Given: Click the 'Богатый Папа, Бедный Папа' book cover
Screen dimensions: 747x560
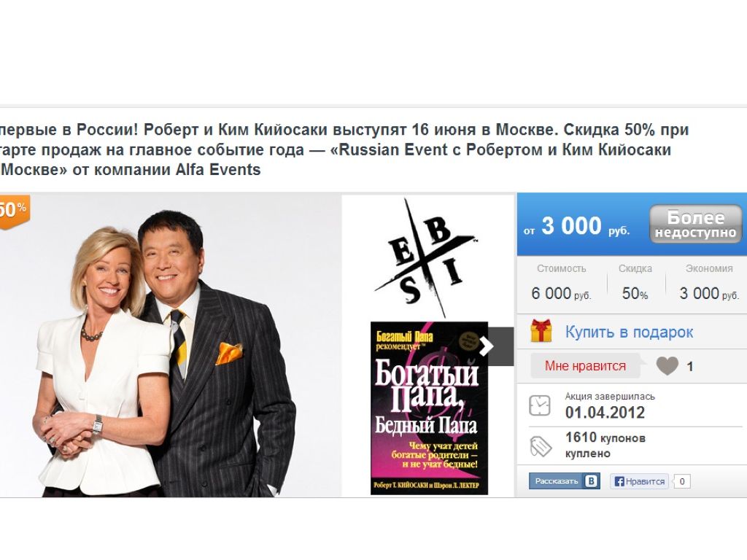Looking at the screenshot, I should pyautogui.click(x=429, y=408).
